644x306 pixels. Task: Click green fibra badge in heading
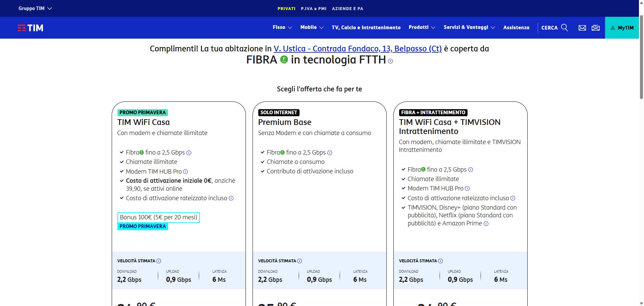284,60
